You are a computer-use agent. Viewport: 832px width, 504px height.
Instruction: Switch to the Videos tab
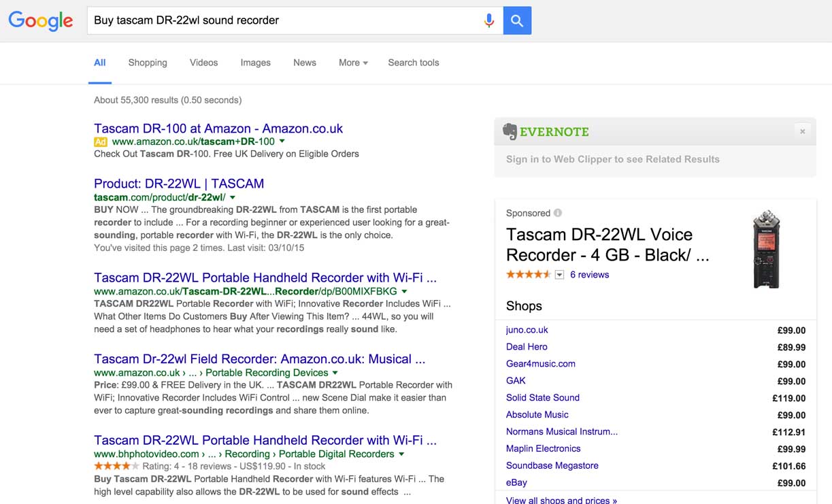pyautogui.click(x=204, y=63)
